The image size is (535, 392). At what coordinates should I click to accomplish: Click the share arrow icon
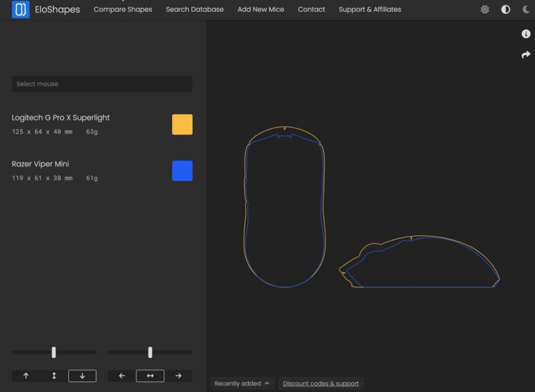[x=526, y=55]
